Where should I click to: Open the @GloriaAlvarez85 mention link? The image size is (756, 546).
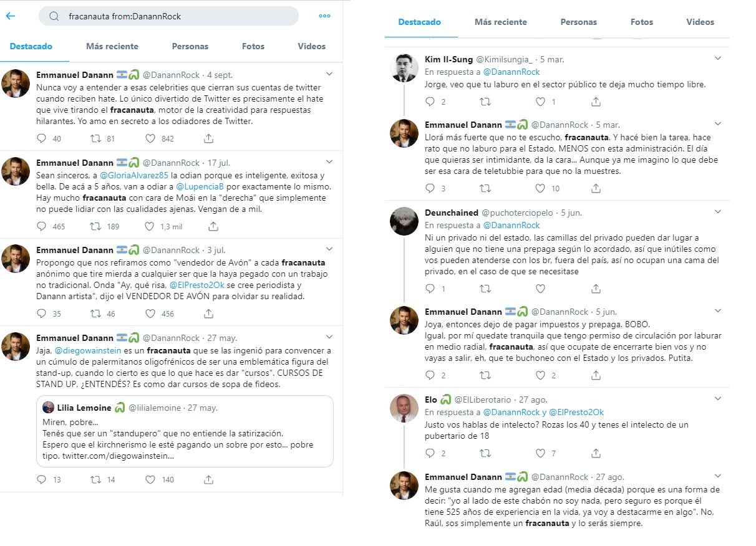click(132, 175)
